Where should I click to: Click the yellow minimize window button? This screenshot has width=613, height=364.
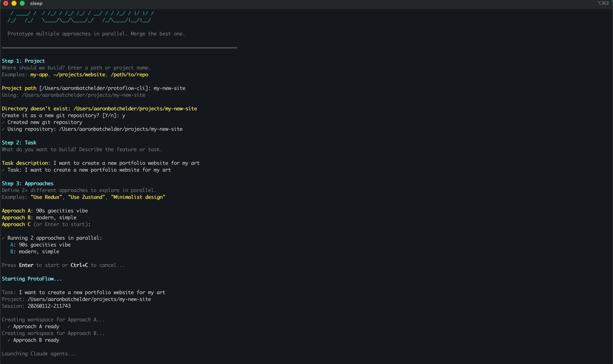tap(14, 3)
